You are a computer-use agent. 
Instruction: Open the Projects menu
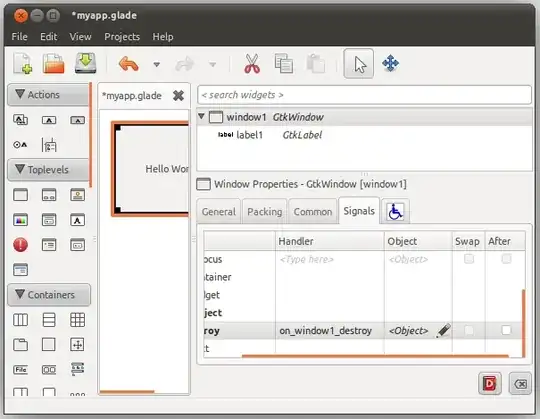122,36
